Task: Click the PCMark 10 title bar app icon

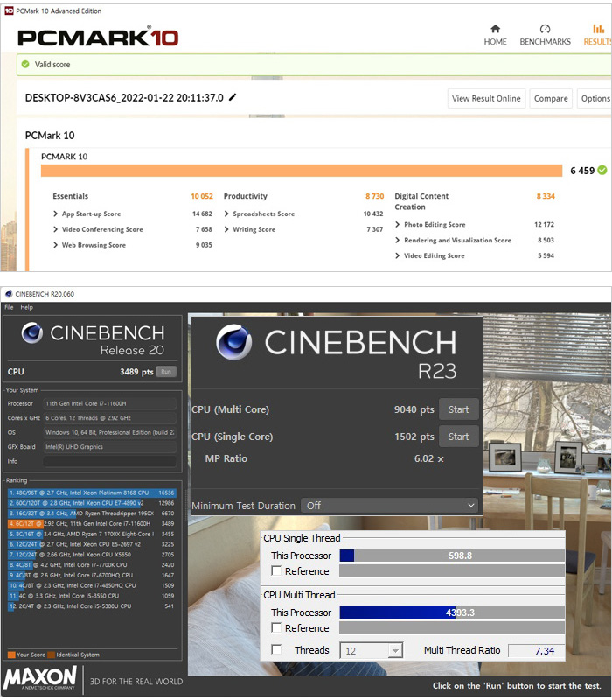Action: point(9,10)
